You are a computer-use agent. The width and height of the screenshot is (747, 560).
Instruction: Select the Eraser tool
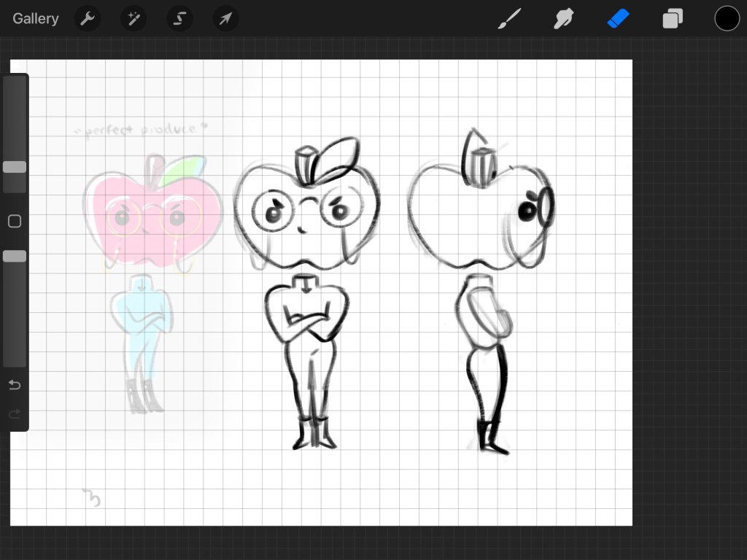pos(618,19)
